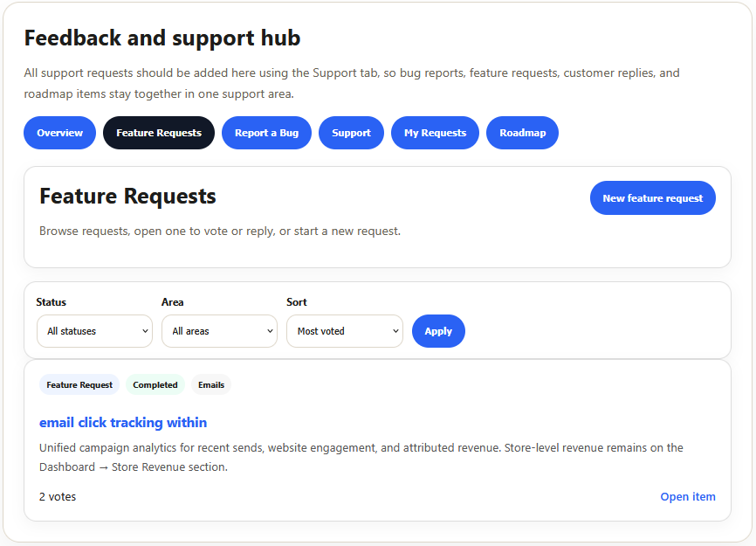Click the Emails area tag
Viewport: 756px width, 546px height.
[211, 385]
